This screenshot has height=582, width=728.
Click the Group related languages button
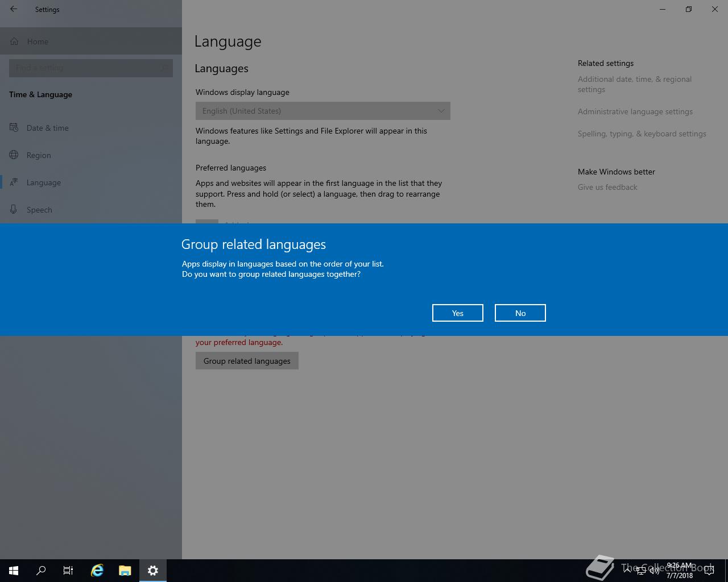247,361
